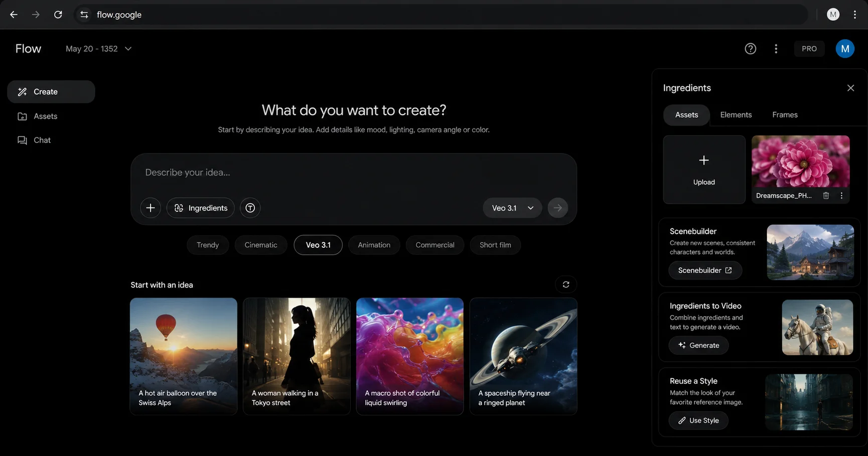
Task: Click the Upload tile
Action: tap(704, 170)
